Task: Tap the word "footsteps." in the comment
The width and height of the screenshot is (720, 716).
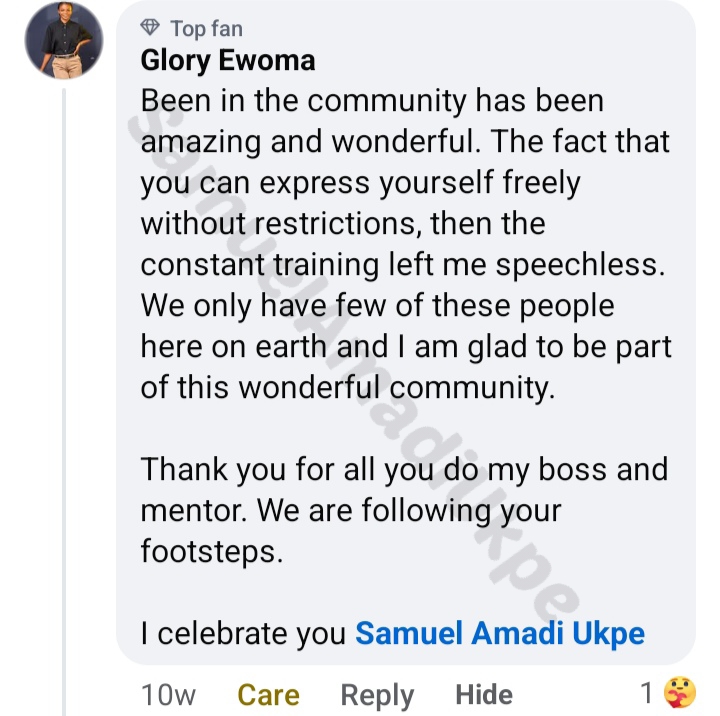Action: tap(212, 551)
